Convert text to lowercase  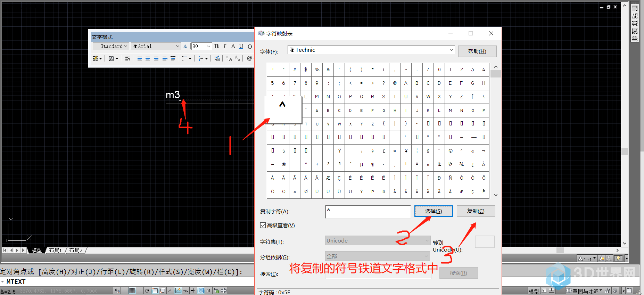(x=238, y=58)
